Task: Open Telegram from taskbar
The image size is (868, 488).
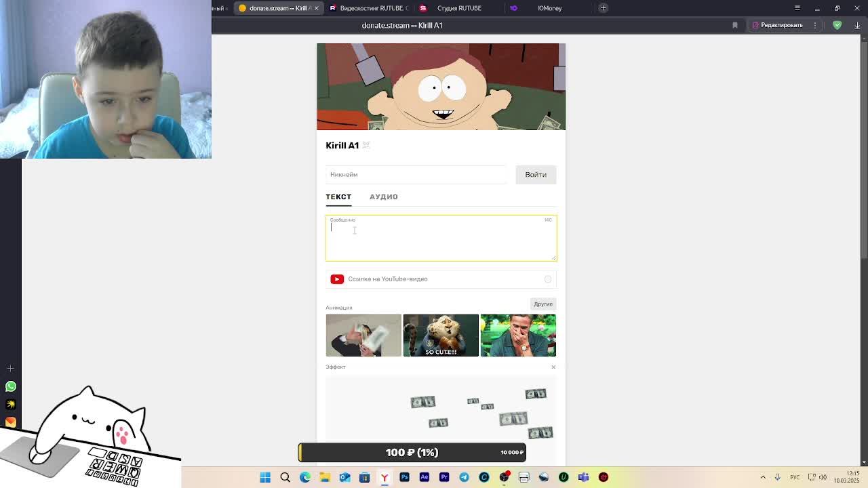Action: tap(464, 477)
